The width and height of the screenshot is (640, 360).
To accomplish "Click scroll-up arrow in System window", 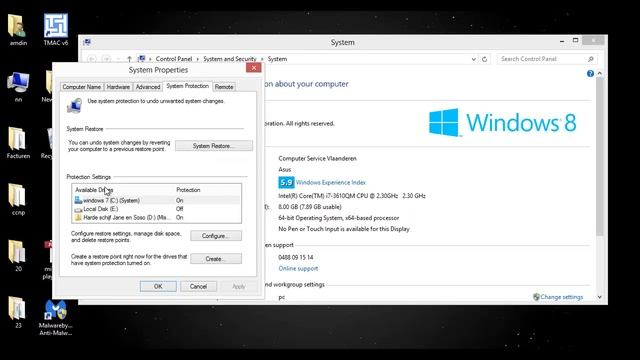I will [x=600, y=73].
